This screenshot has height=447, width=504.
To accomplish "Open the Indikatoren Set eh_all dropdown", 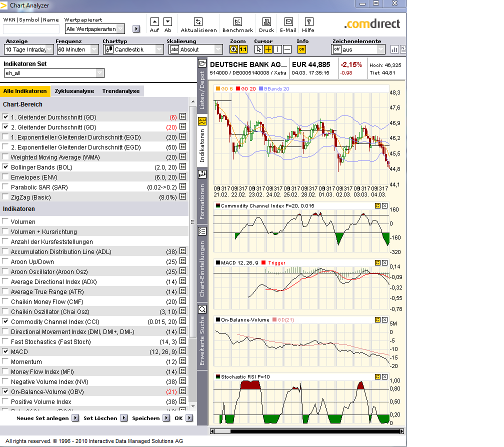I will point(54,73).
